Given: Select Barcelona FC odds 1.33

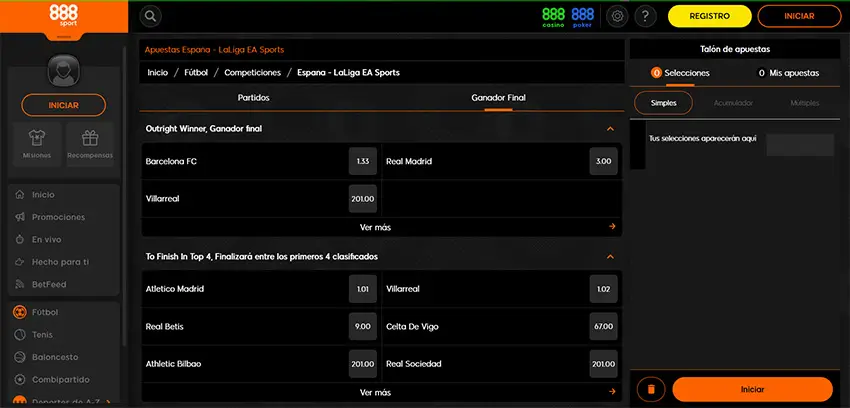Looking at the screenshot, I should pyautogui.click(x=363, y=161).
